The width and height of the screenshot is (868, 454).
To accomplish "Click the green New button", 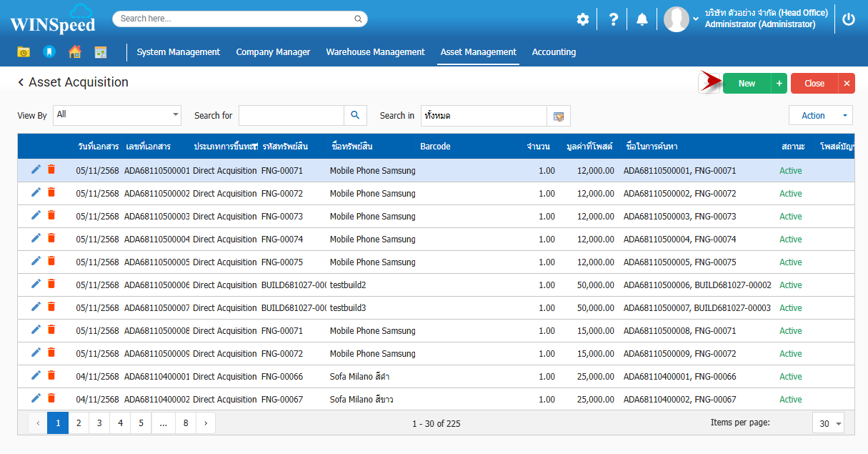I will tap(747, 84).
